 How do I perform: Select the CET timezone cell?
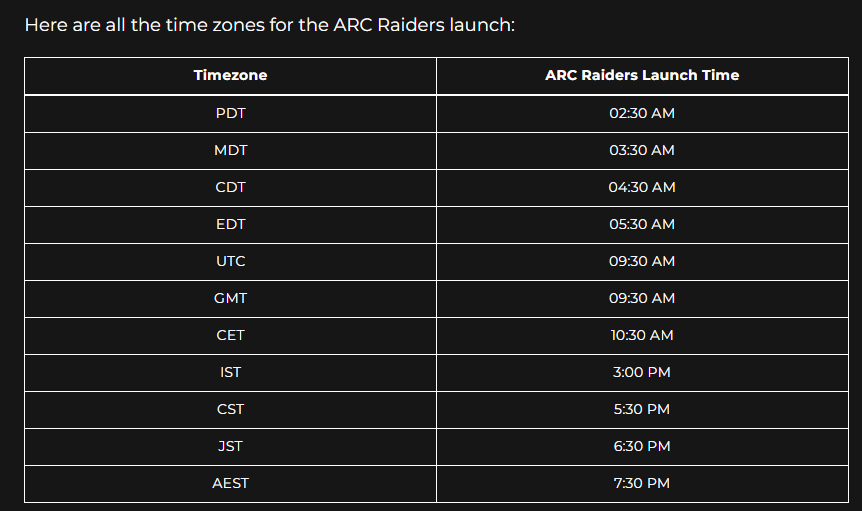point(230,335)
